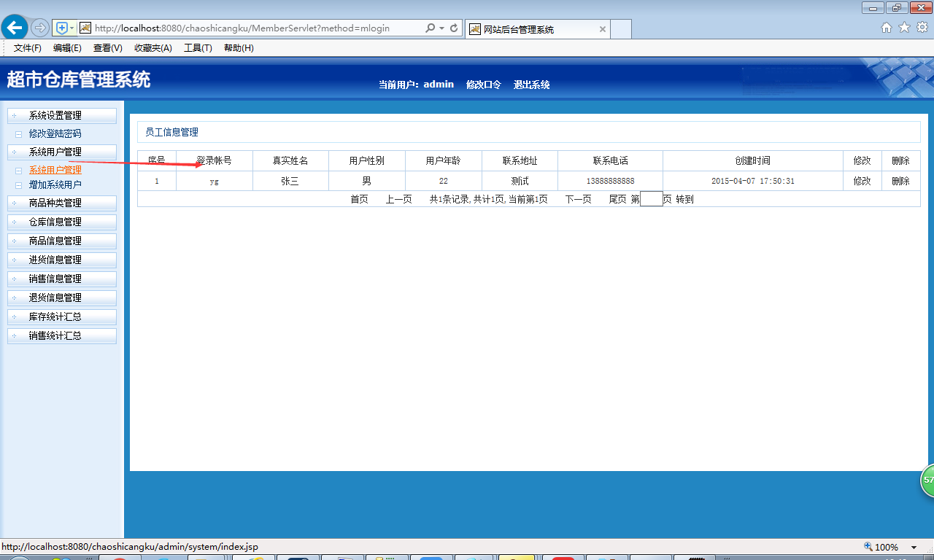Click the 下一页 pagination link

578,199
